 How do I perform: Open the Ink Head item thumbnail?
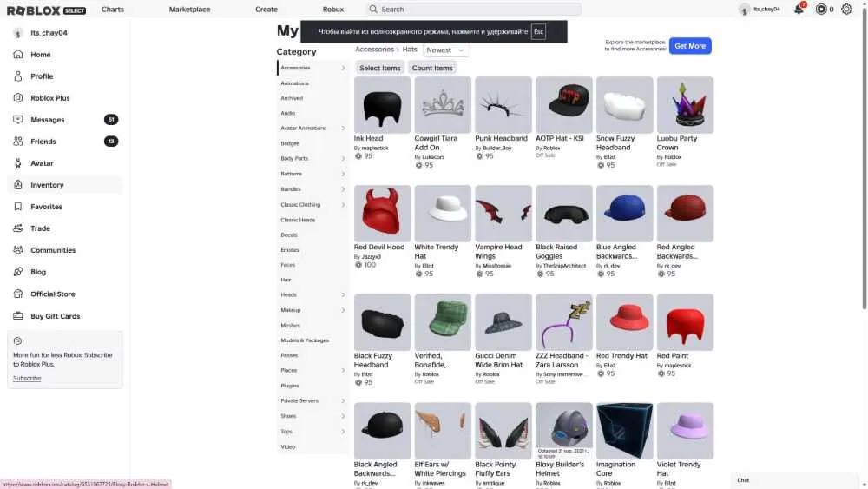click(382, 105)
